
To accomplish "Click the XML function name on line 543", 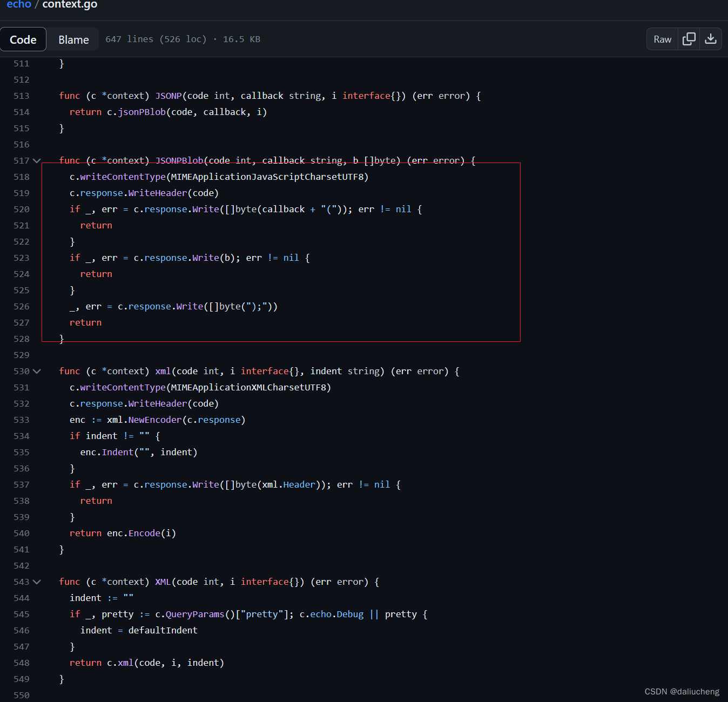I will (163, 582).
